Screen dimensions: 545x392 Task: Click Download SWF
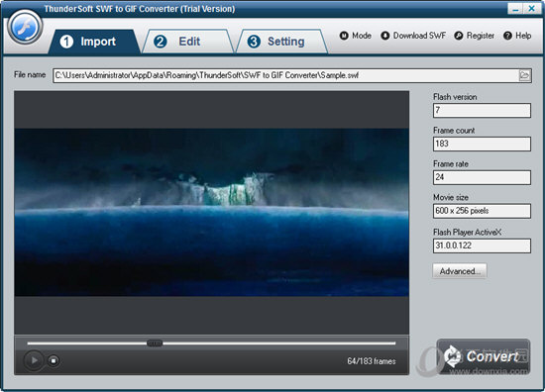pos(413,36)
